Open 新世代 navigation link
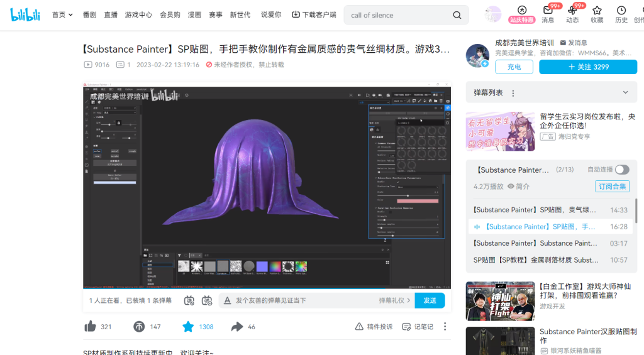This screenshot has width=644, height=355. point(240,15)
